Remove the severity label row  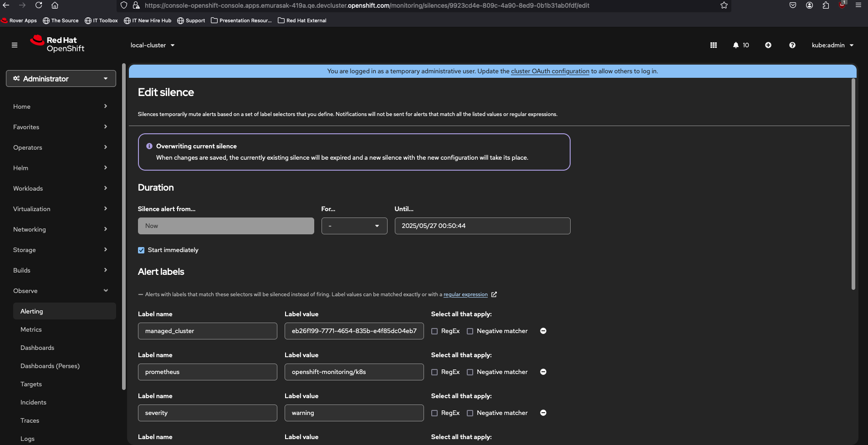(x=543, y=413)
